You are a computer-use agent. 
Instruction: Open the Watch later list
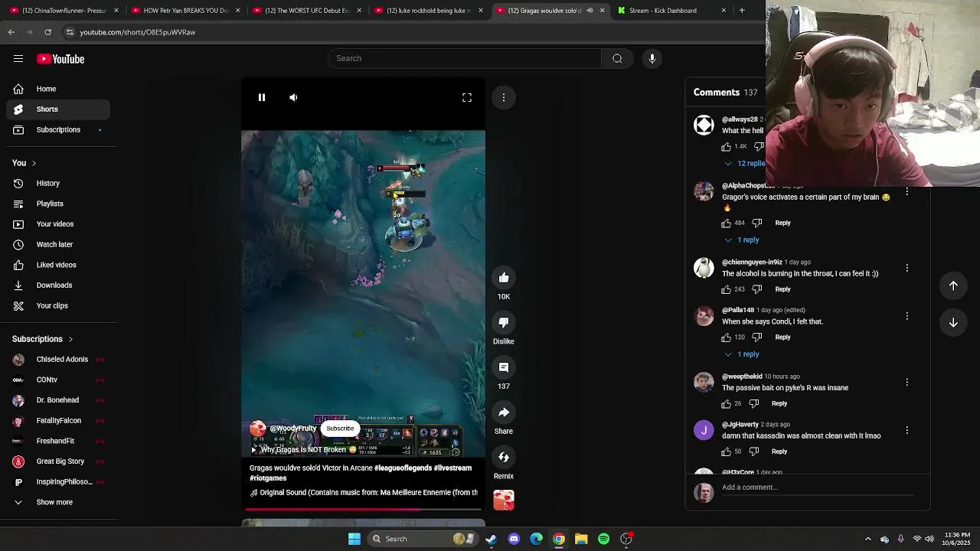pos(58,245)
